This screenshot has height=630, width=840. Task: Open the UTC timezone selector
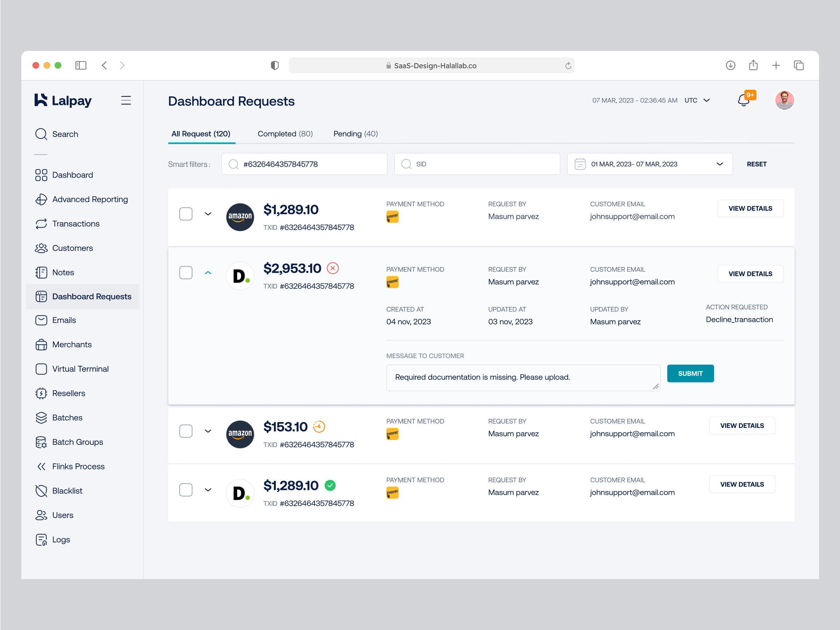point(697,100)
